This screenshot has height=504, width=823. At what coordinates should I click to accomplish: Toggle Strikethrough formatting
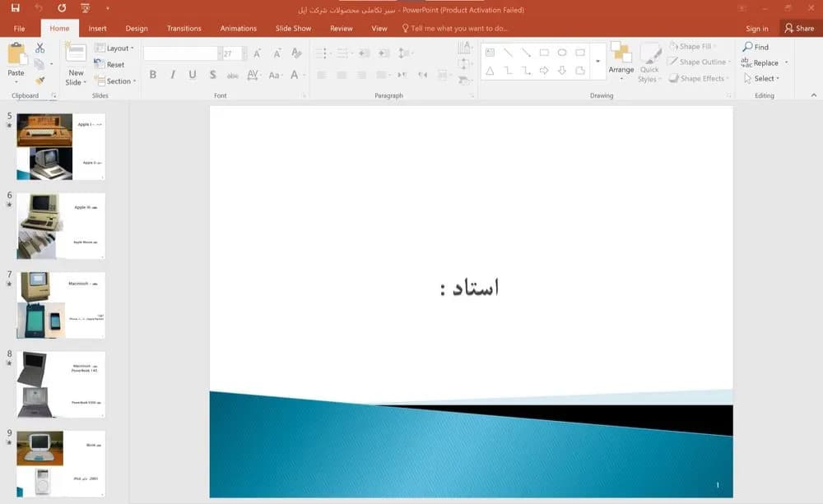(233, 75)
